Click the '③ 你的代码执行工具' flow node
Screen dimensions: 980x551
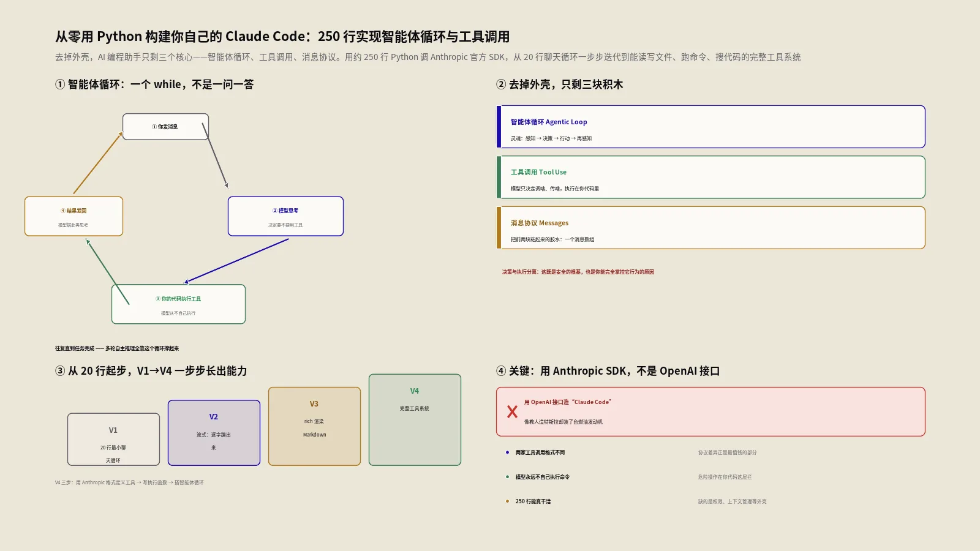178,304
